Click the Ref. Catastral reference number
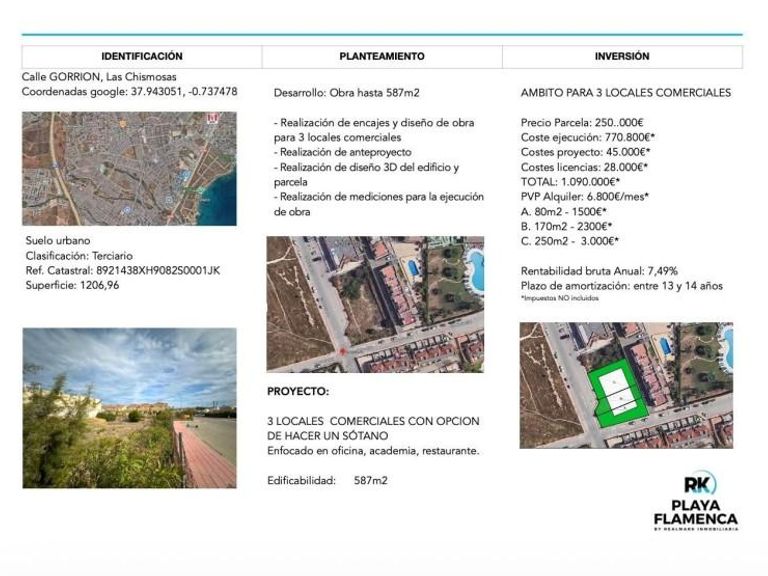This screenshot has width=768, height=576. click(158, 270)
